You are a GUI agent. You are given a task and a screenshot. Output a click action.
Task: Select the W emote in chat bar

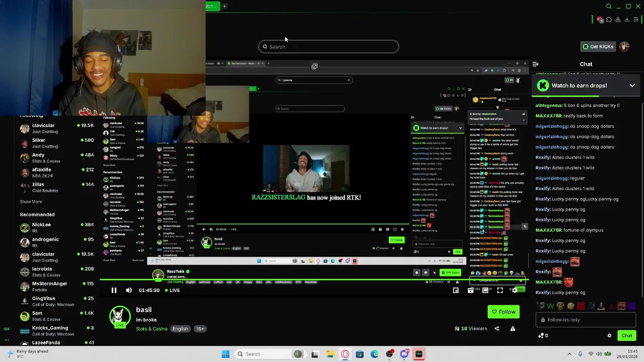[550, 306]
